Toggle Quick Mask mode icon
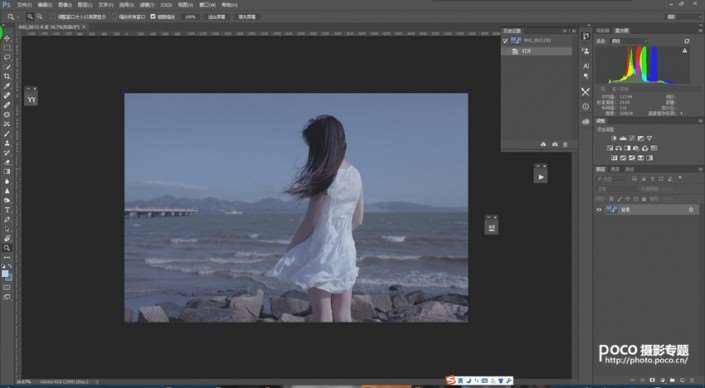Viewport: 705px width, 388px height. 7,287
